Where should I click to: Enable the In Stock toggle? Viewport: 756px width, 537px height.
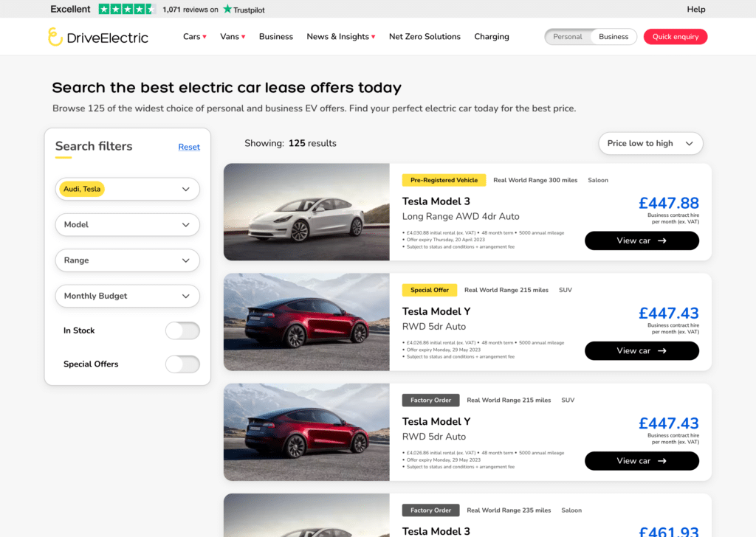tap(182, 330)
